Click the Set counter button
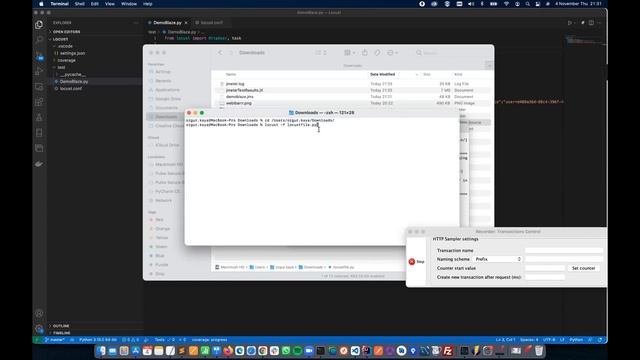This screenshot has height=360, width=640. pyautogui.click(x=583, y=268)
